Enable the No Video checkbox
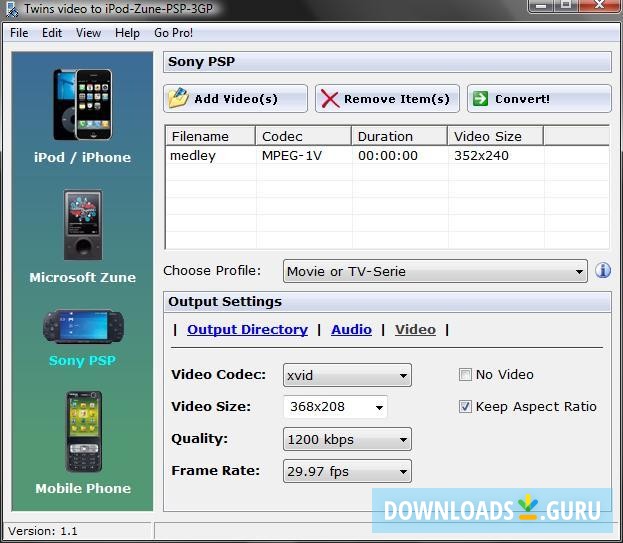The height and width of the screenshot is (543, 623). coord(465,375)
